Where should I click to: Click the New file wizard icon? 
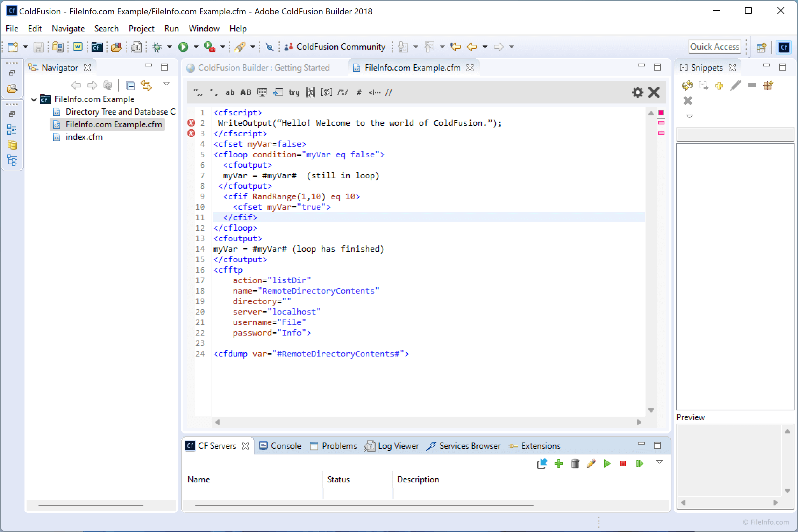pos(13,47)
